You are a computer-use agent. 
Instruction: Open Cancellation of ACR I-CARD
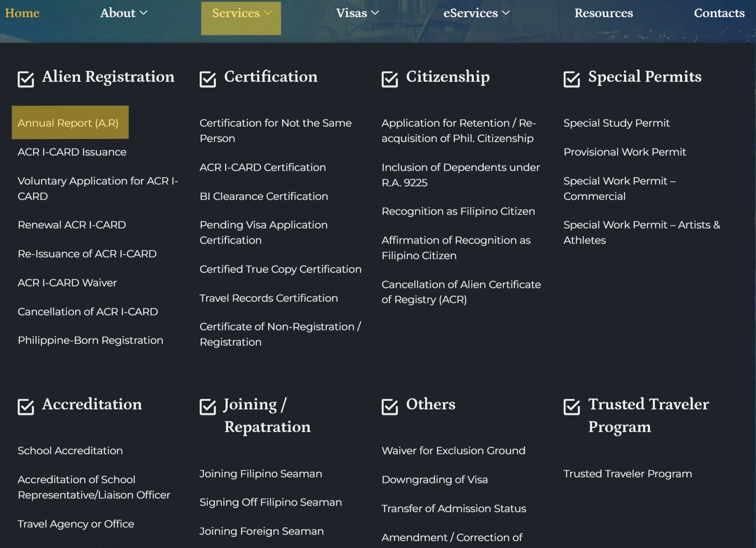coord(88,312)
